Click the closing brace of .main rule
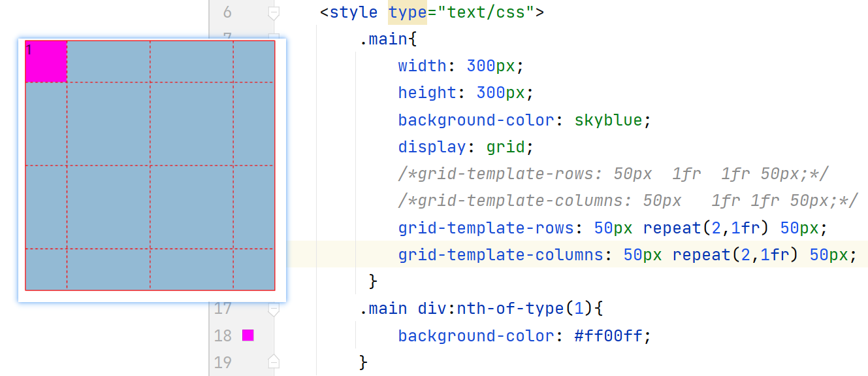This screenshot has height=376, width=868. click(373, 282)
